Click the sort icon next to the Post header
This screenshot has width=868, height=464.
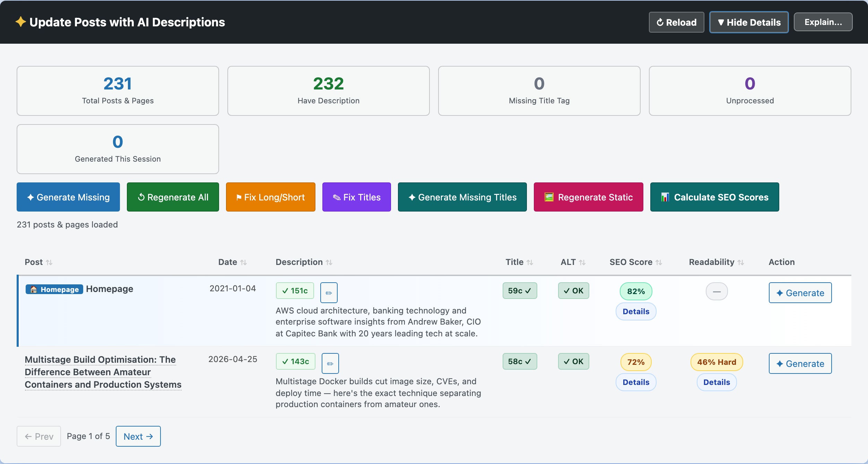tap(50, 262)
